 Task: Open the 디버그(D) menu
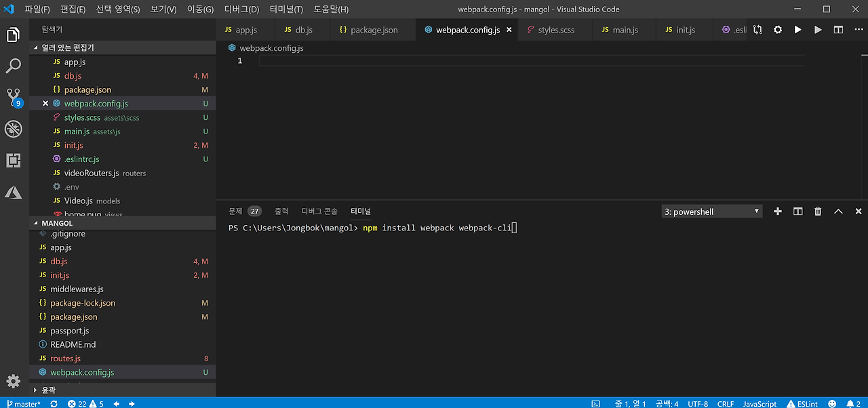pos(241,9)
